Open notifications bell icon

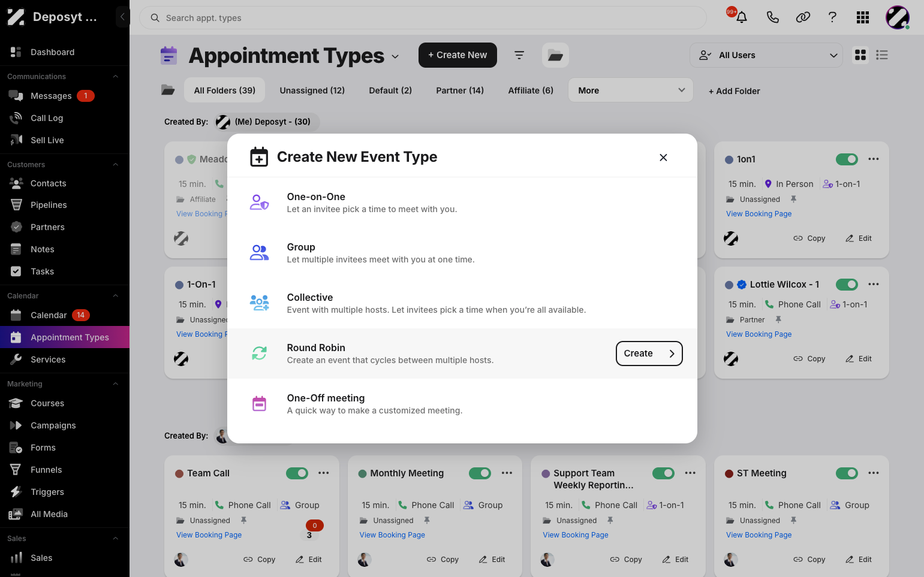coord(742,17)
